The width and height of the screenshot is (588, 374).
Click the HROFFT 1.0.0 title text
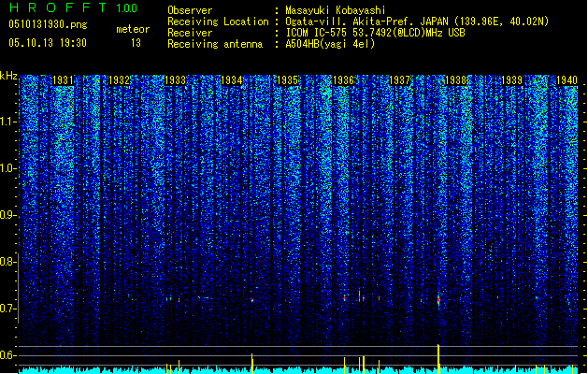pos(74,7)
